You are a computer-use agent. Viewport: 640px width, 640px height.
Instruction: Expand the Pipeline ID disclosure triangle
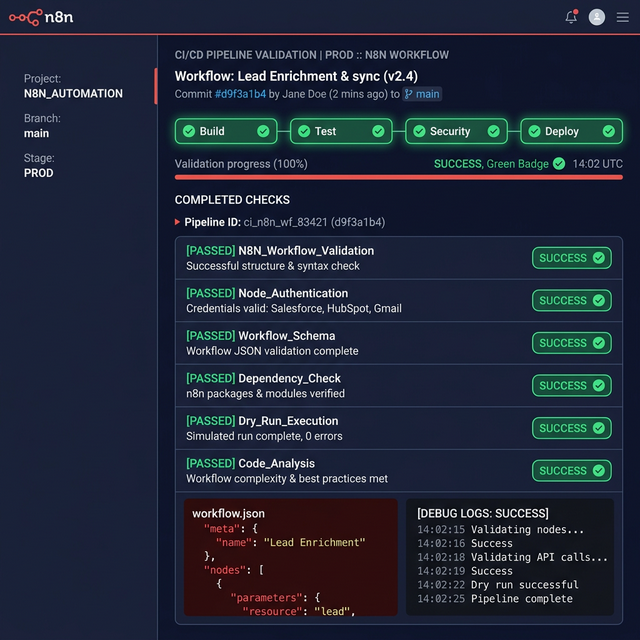coord(178,222)
